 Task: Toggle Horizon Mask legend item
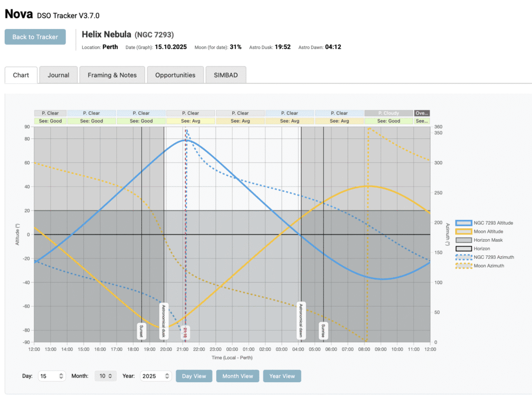coord(481,240)
